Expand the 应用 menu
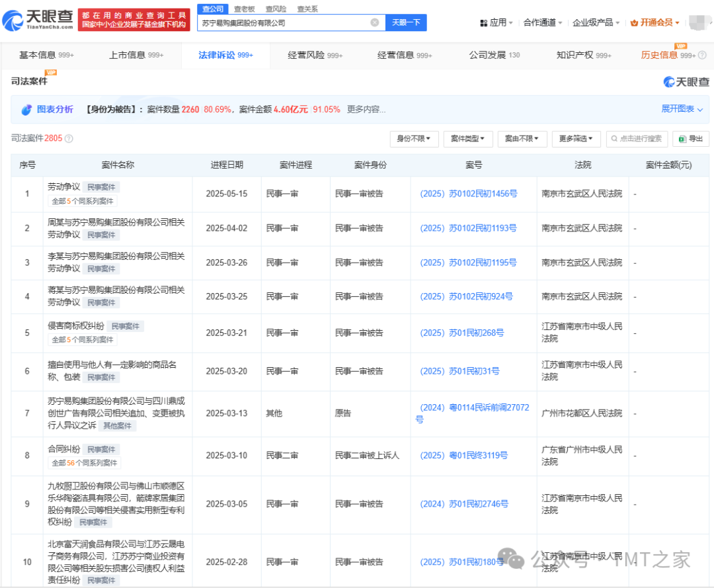714x588 pixels. pos(497,22)
